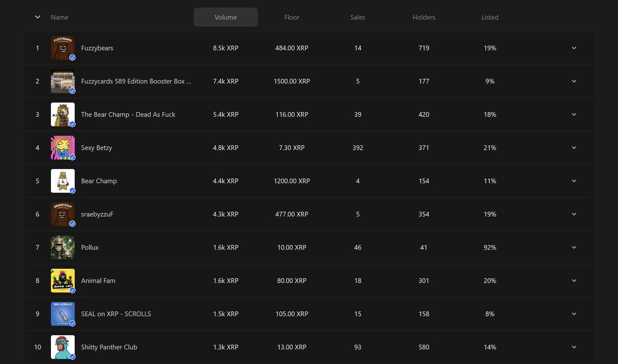Viewport: 618px width, 364px height.
Task: Click the Shitty Panther Club avatar
Action: [63, 347]
